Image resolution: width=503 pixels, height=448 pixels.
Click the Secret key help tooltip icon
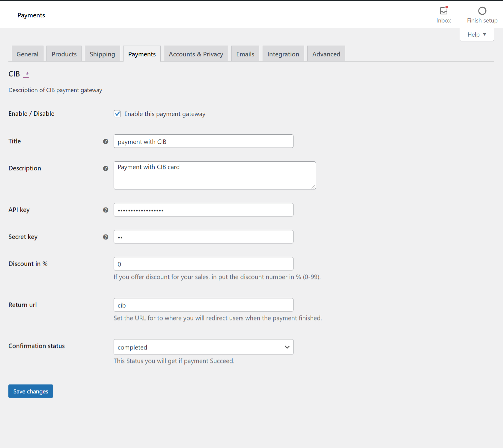tap(106, 237)
